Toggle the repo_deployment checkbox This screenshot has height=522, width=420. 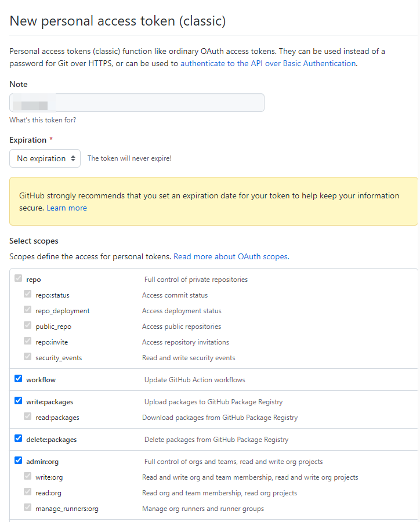click(x=28, y=310)
